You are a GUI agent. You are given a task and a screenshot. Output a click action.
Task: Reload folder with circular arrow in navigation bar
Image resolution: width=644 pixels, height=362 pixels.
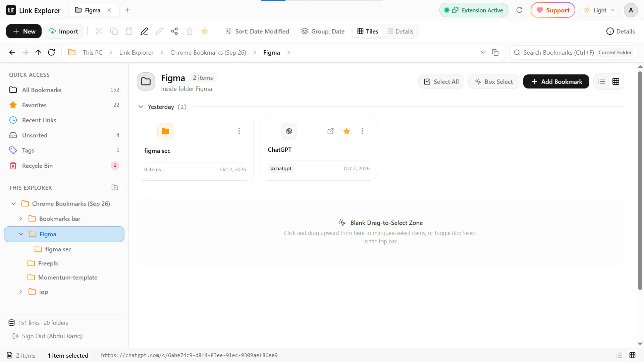point(51,52)
